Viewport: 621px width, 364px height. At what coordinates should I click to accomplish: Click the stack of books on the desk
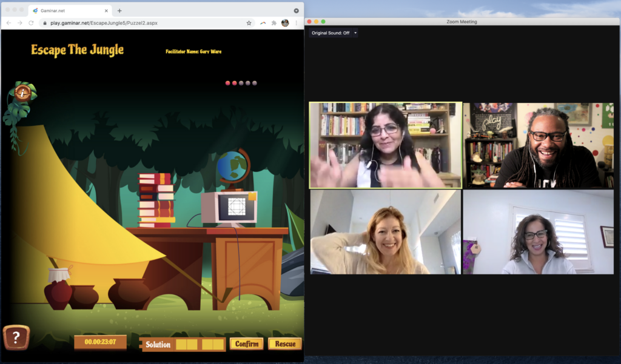point(156,200)
